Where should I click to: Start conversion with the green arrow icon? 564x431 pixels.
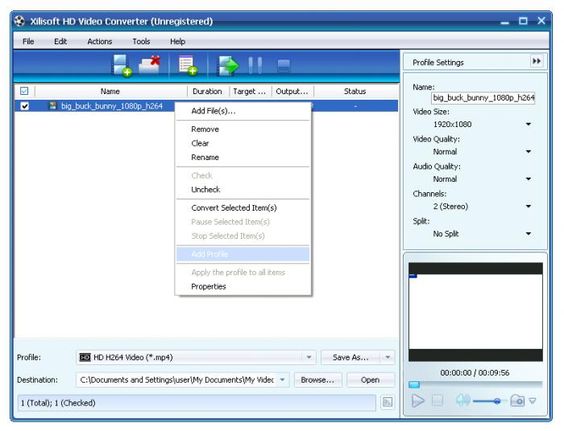tap(228, 65)
